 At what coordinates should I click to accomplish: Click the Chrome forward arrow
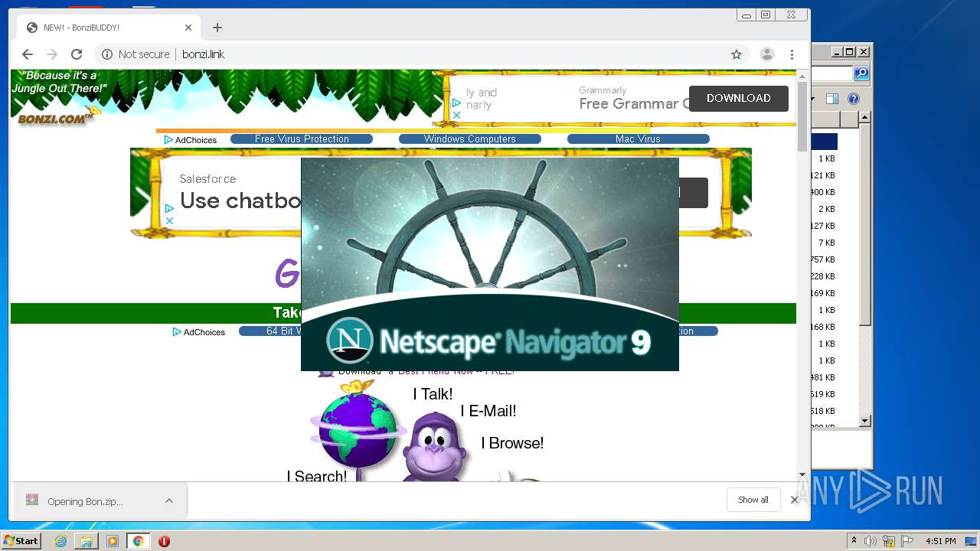click(52, 54)
